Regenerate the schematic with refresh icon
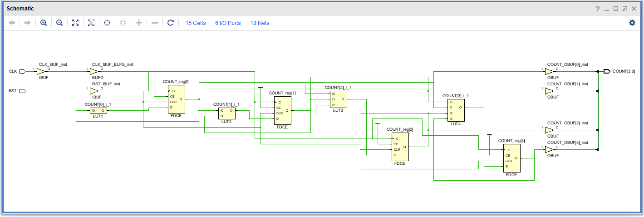Viewport: 644px width, 217px height. 171,23
